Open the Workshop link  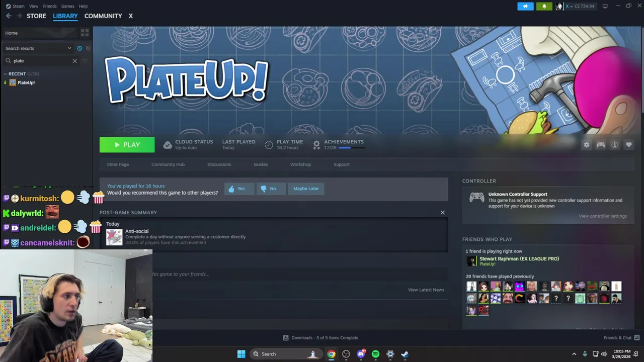tap(300, 164)
